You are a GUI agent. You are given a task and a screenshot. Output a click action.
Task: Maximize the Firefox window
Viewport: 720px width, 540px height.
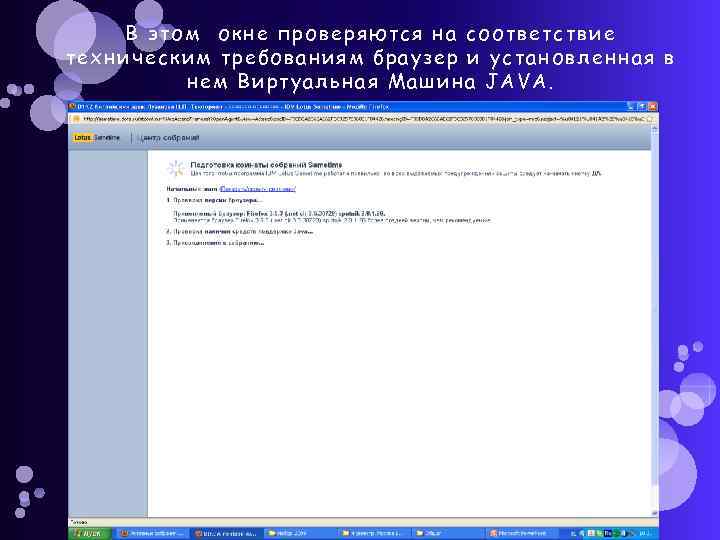pos(641,107)
